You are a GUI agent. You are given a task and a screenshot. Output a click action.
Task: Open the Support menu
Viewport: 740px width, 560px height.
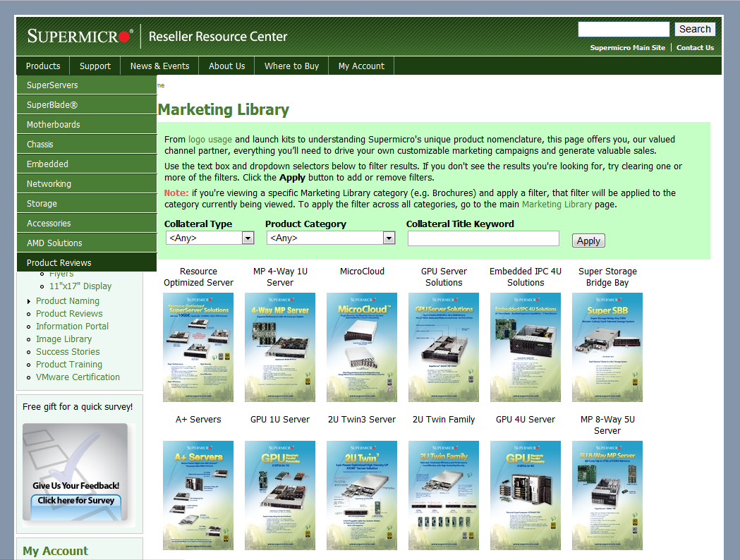[95, 66]
